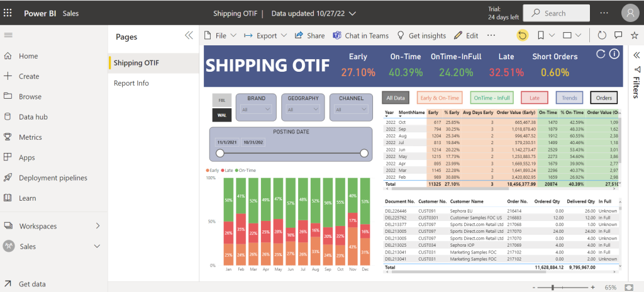
Task: Open the bookmark dropdown arrow
Action: click(552, 35)
